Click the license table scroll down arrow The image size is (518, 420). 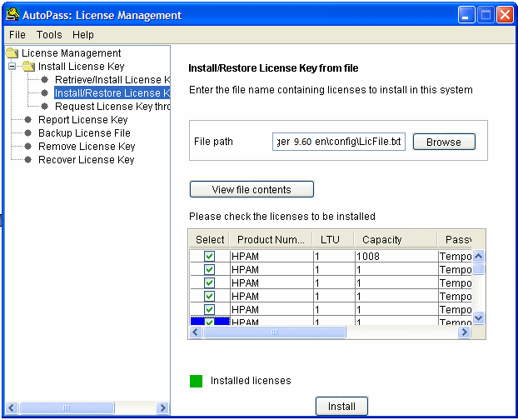pos(478,317)
